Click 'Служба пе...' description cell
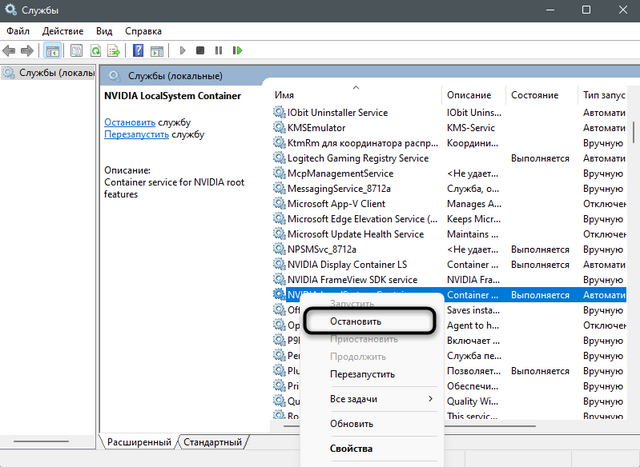640x467 pixels. click(474, 356)
